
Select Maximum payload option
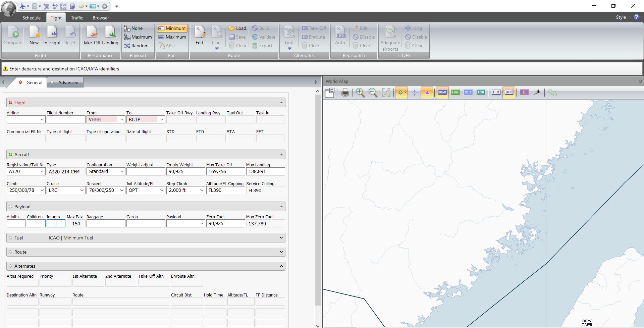138,37
